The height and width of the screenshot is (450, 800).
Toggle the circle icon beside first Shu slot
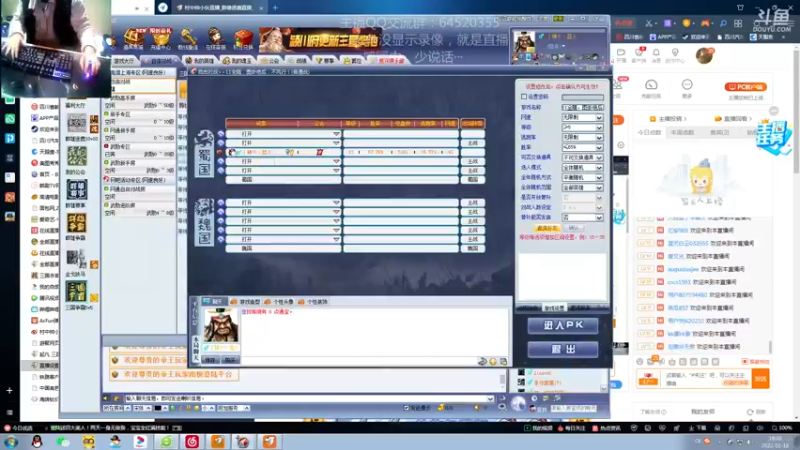coord(221,134)
